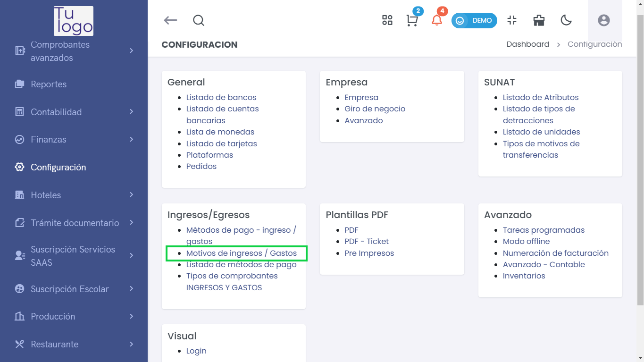Click the DEMO button
644x362 pixels.
[474, 20]
